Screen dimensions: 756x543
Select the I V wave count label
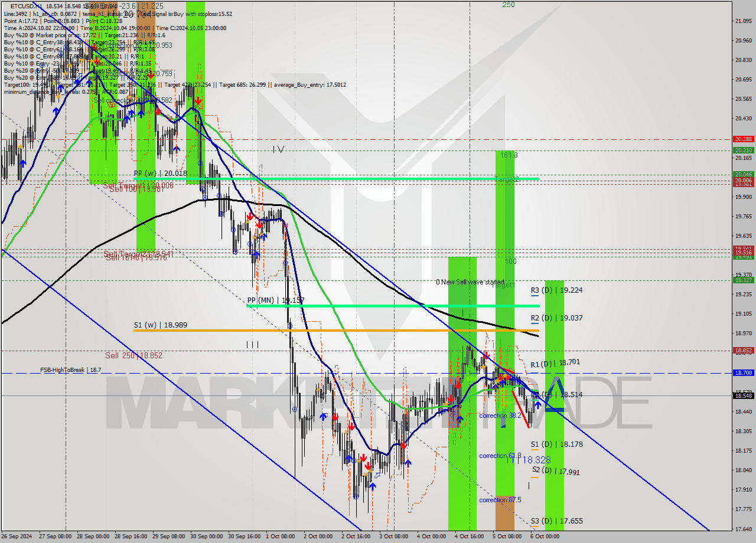pos(278,150)
